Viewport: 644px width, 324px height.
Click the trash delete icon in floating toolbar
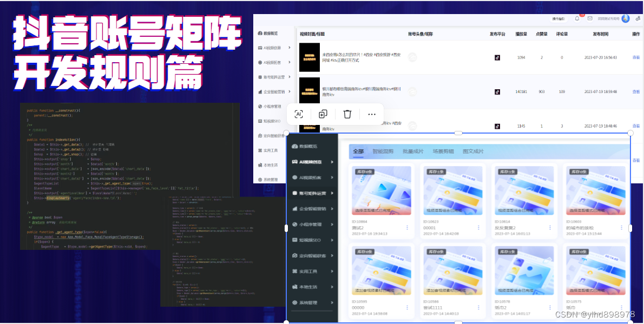[x=347, y=114]
